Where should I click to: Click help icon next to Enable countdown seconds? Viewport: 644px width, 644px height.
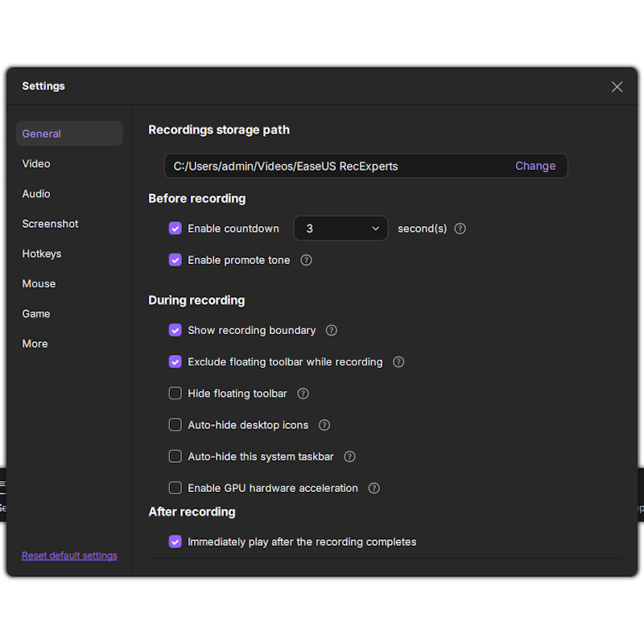pyautogui.click(x=460, y=229)
